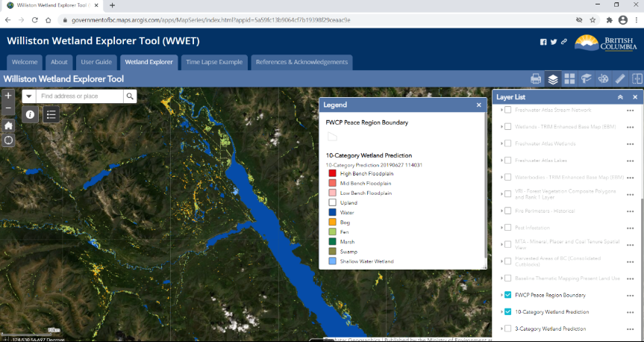Viewport: 644px width, 342px height.
Task: Click the High Bench Floodplain red swatch
Action: (332, 173)
